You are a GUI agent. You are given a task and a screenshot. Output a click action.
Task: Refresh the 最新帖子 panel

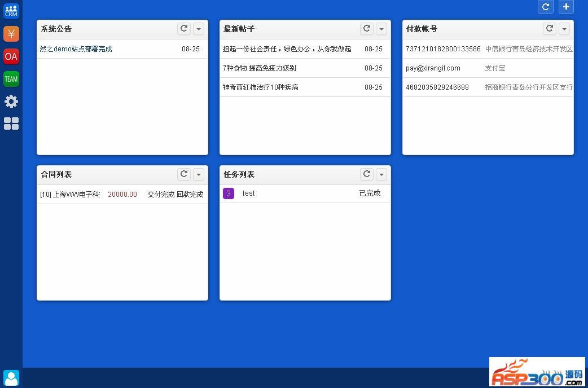pyautogui.click(x=367, y=29)
